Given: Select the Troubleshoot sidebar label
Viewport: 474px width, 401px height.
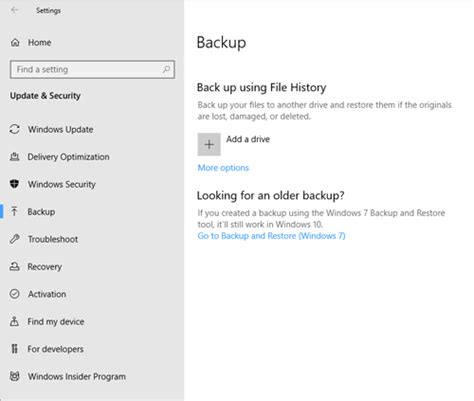Looking at the screenshot, I should coord(53,239).
